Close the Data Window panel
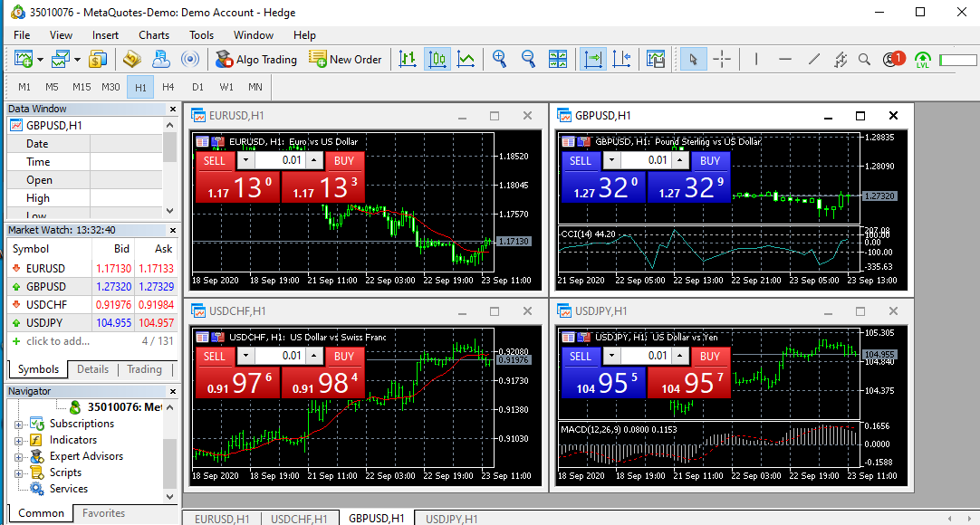980x525 pixels. pyautogui.click(x=173, y=109)
